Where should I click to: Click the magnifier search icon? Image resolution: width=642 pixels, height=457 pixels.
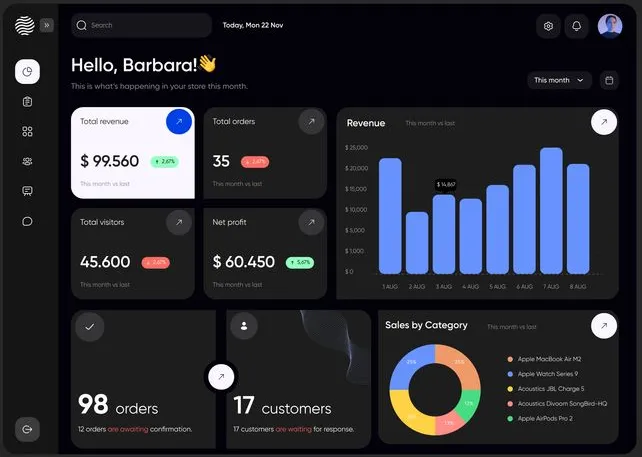[x=81, y=25]
